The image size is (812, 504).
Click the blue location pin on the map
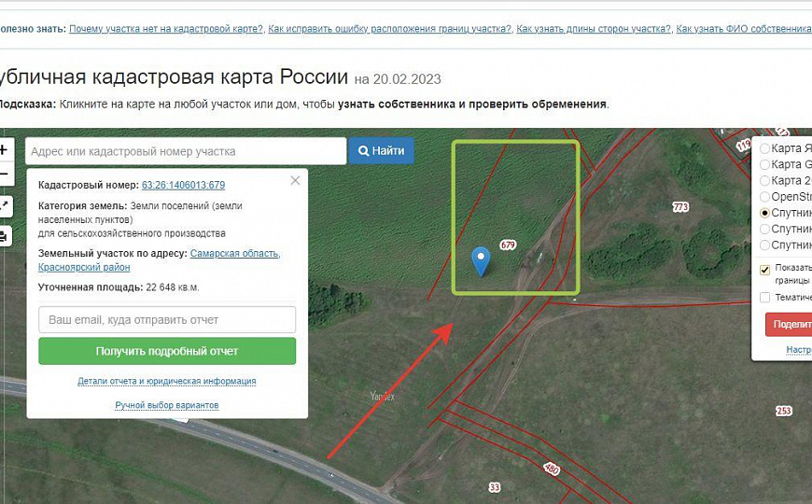click(x=481, y=260)
